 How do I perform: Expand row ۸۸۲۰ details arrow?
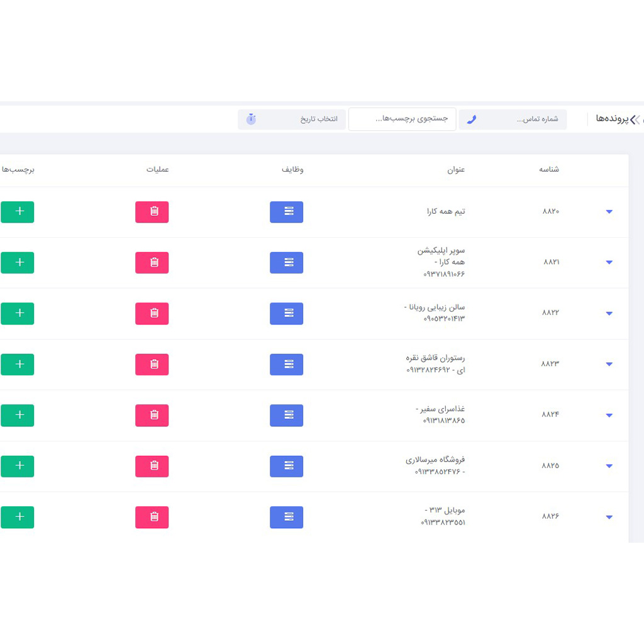(609, 212)
